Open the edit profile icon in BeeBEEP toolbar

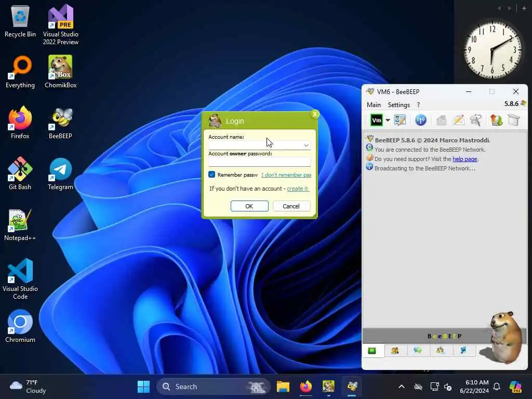point(400,120)
